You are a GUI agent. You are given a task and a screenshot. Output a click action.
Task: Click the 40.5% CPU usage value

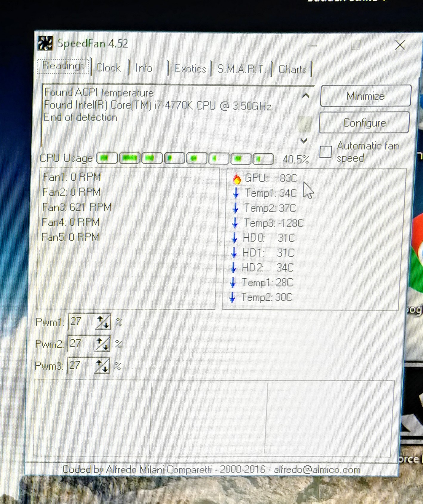(x=296, y=159)
